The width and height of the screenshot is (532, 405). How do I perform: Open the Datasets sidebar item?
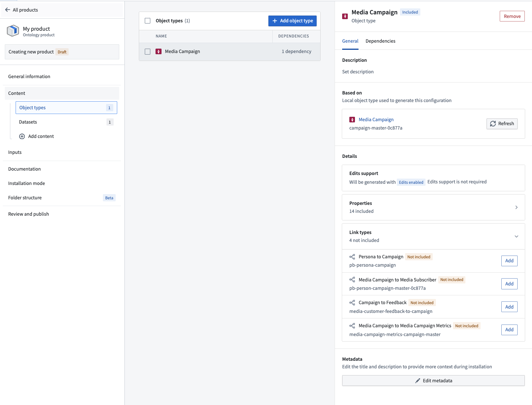[x=66, y=122]
